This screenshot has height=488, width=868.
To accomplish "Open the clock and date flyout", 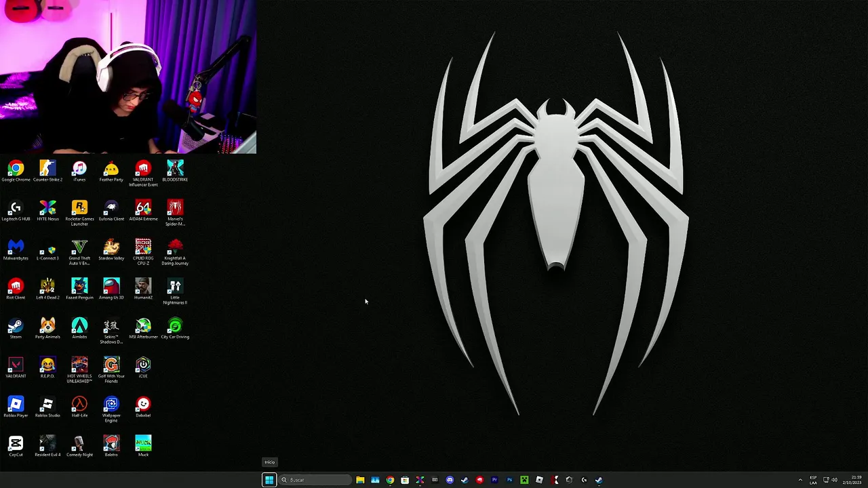I will click(x=852, y=480).
